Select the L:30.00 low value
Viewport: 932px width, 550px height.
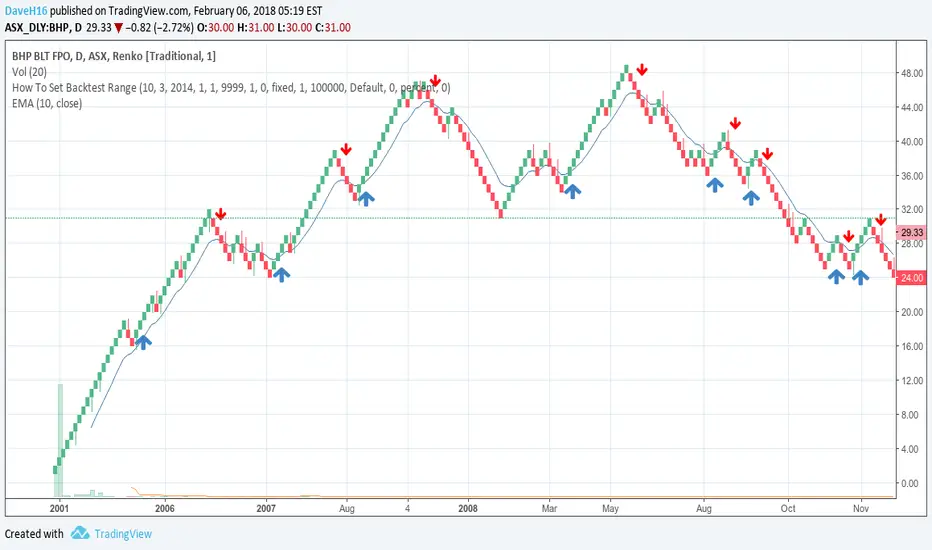[295, 27]
